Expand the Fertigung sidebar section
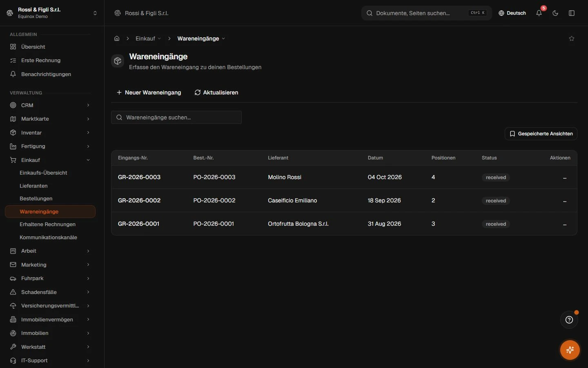 coord(50,146)
